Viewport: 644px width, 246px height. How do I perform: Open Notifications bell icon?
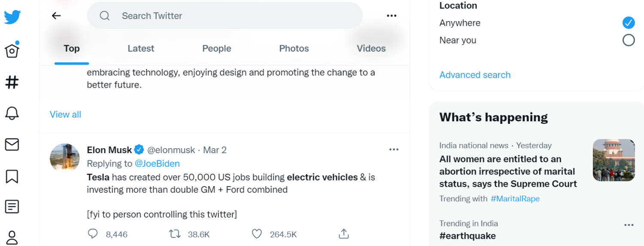[x=12, y=113]
